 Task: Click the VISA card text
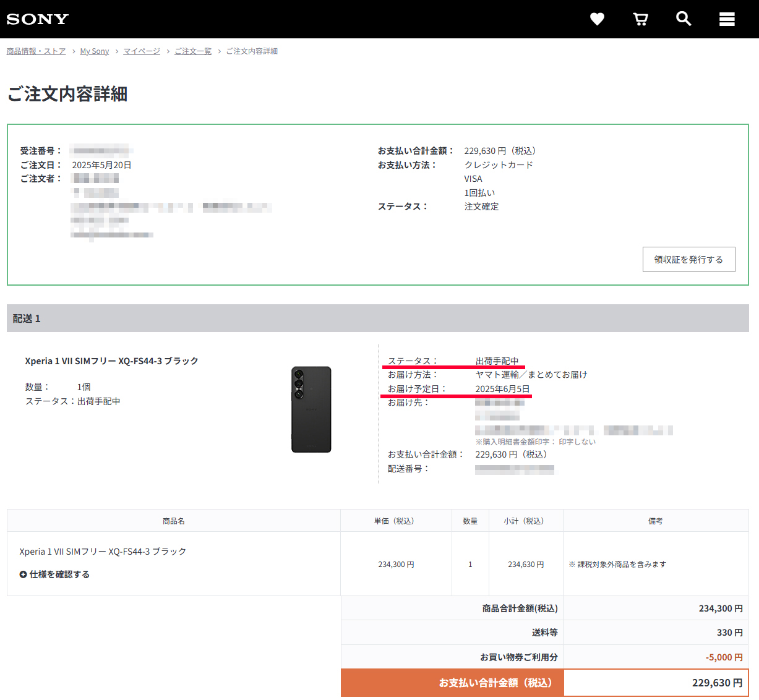pos(473,179)
